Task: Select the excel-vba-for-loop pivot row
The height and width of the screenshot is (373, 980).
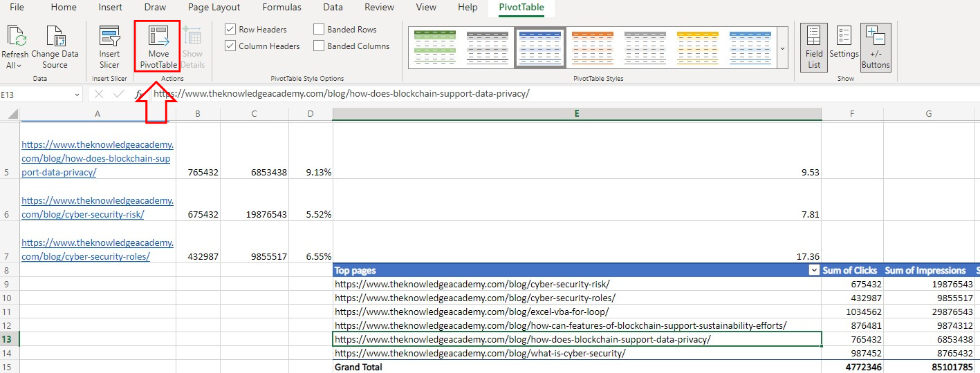Action: (577, 312)
